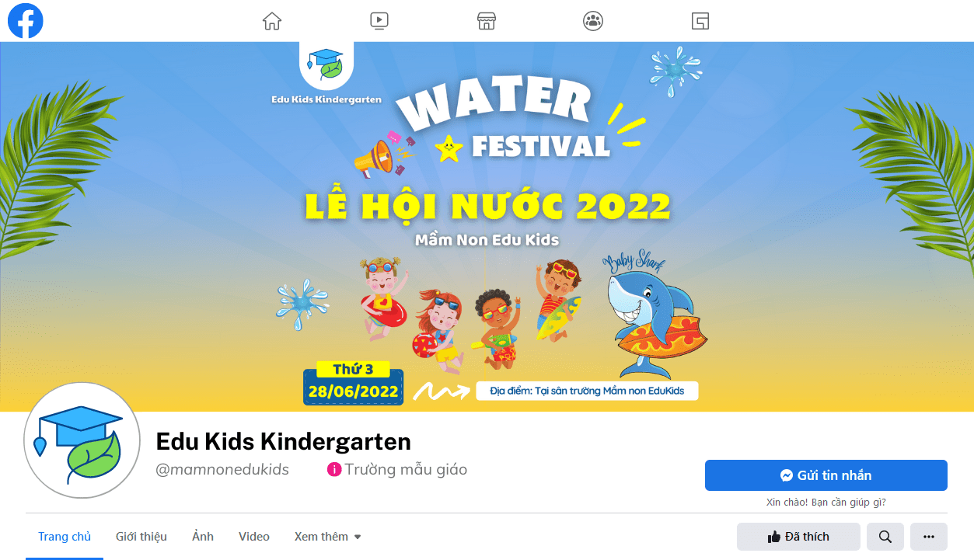Click the pink info icon beside Trường mẫu giáo
974x560 pixels.
point(334,469)
